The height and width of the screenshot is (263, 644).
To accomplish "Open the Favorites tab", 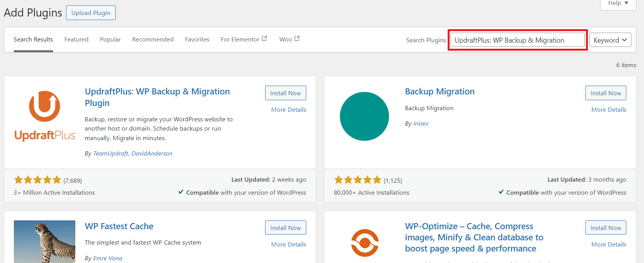I will point(197,40).
